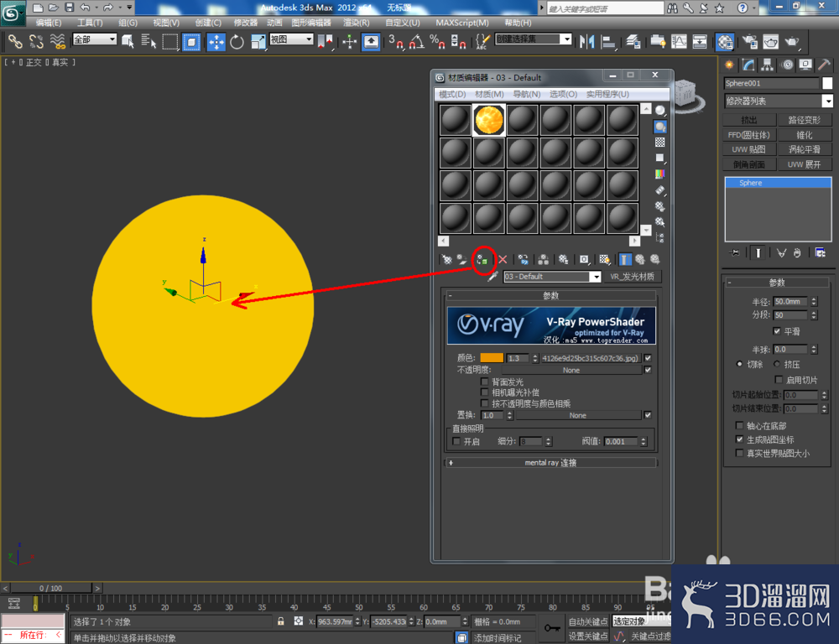Open the 图形编辑器 menu
This screenshot has height=644, width=839.
(311, 23)
